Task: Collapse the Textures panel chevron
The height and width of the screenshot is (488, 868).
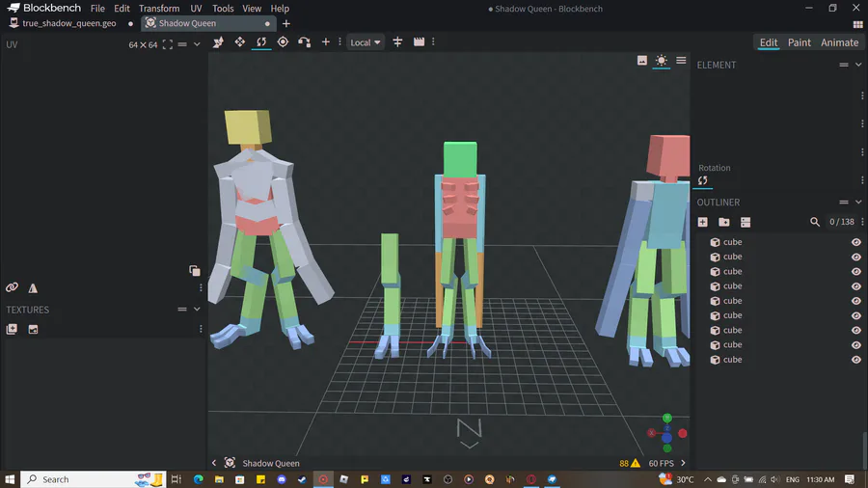Action: click(x=197, y=310)
